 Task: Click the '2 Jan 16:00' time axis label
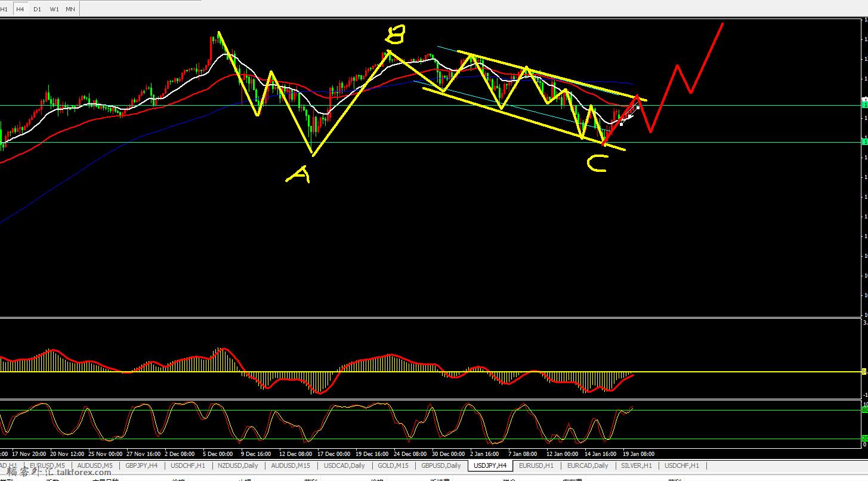pyautogui.click(x=484, y=454)
